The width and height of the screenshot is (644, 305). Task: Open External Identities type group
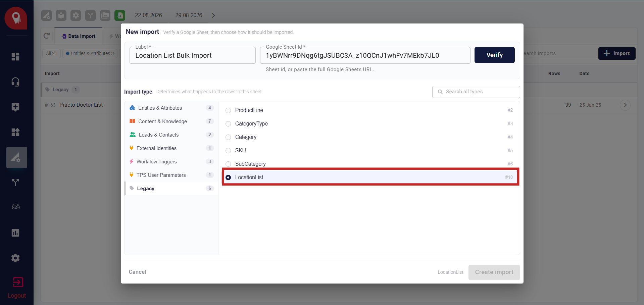click(171, 148)
